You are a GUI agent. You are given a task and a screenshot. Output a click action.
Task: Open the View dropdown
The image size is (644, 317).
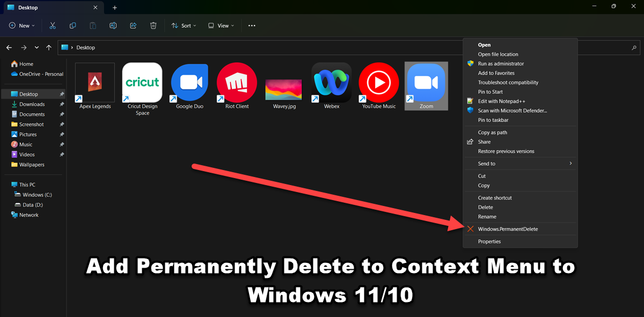pos(221,26)
